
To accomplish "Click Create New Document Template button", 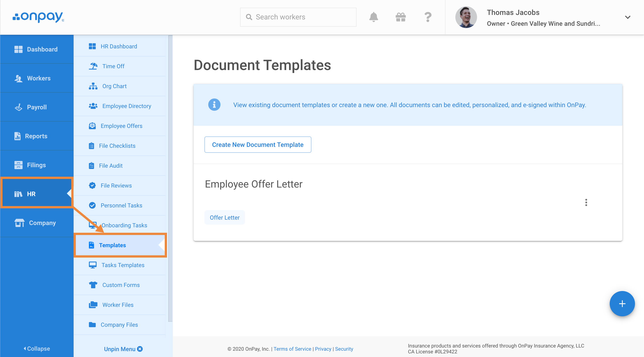I will 258,144.
